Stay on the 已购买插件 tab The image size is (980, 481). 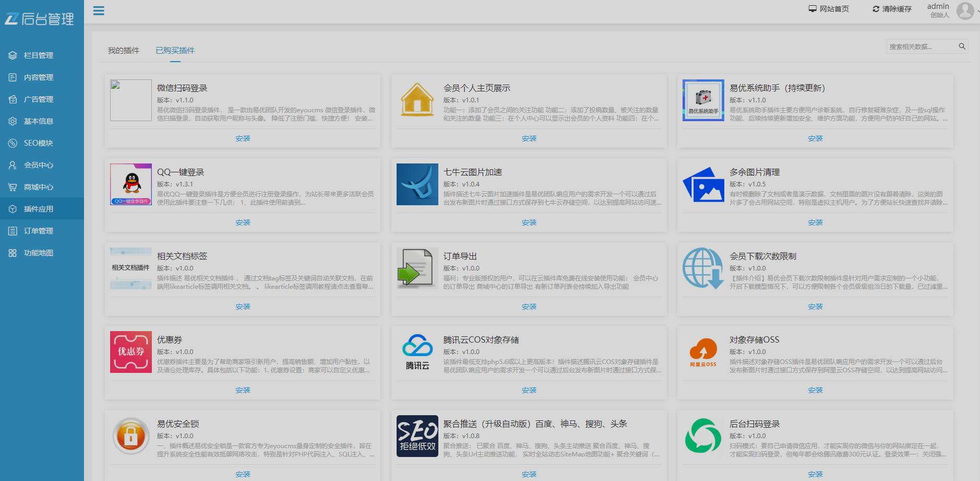pyautogui.click(x=175, y=50)
